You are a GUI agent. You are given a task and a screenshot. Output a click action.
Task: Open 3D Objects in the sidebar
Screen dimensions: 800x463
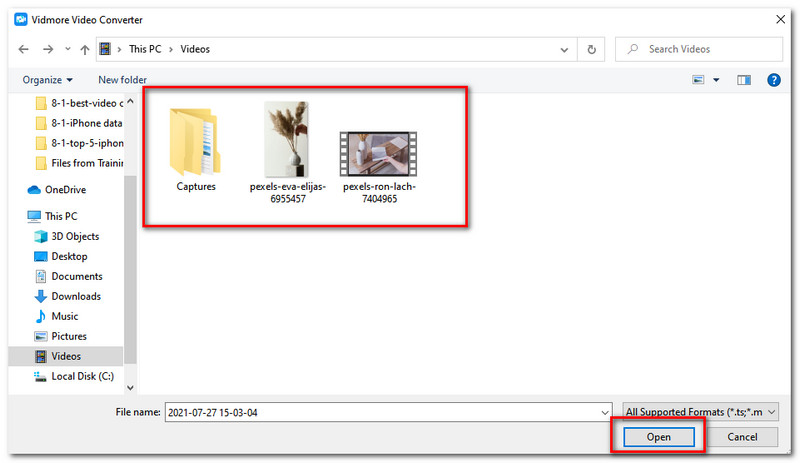point(67,237)
